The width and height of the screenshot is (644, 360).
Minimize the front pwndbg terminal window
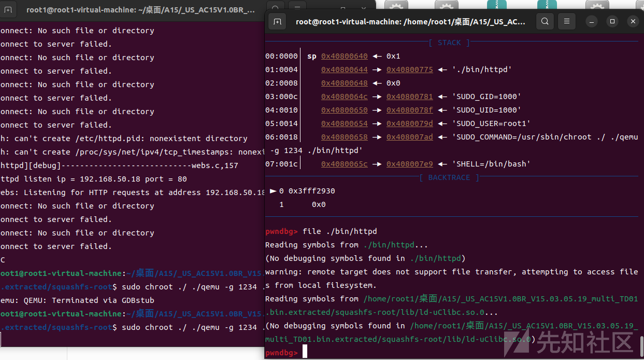click(592, 21)
